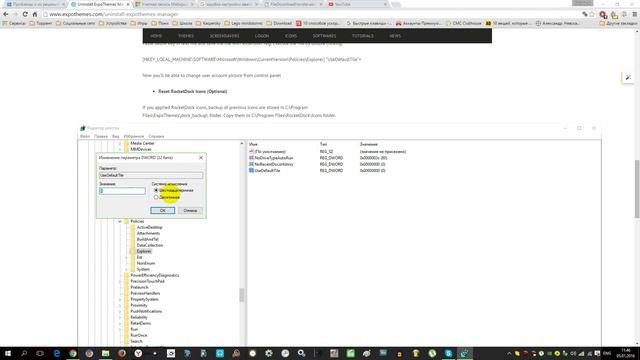Confirm the DWORD dialog with OK
640x360 pixels.
(162, 211)
